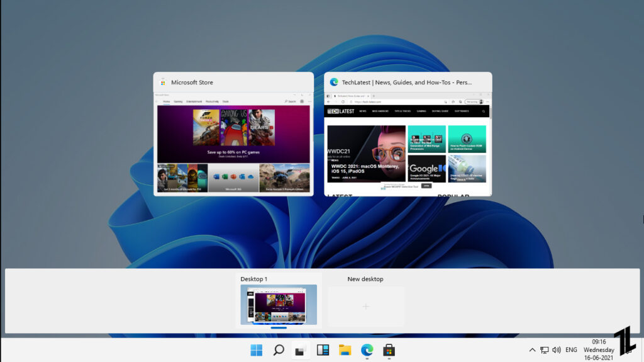644x362 pixels.
Task: Click Edge logo in TechLatest window title
Action: tap(334, 82)
